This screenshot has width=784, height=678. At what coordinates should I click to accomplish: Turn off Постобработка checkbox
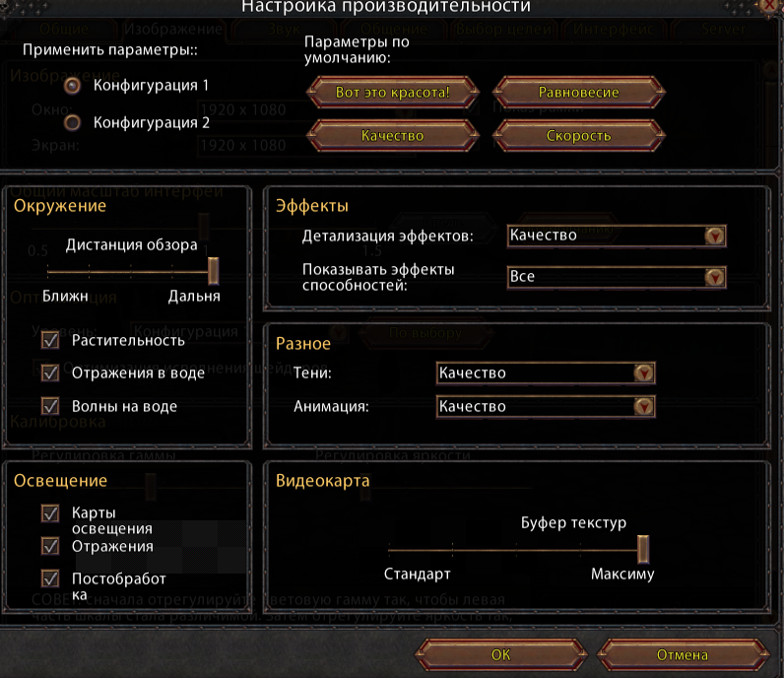[x=50, y=578]
